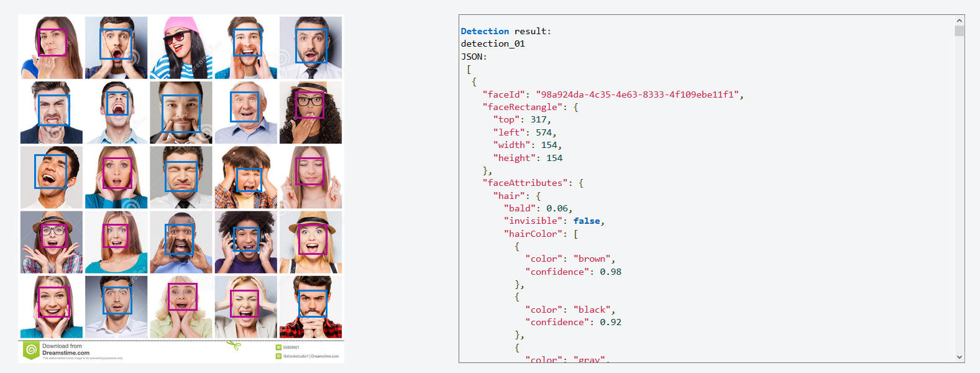Select the man wearing headphones
This screenshot has width=980, height=373.
[x=246, y=242]
